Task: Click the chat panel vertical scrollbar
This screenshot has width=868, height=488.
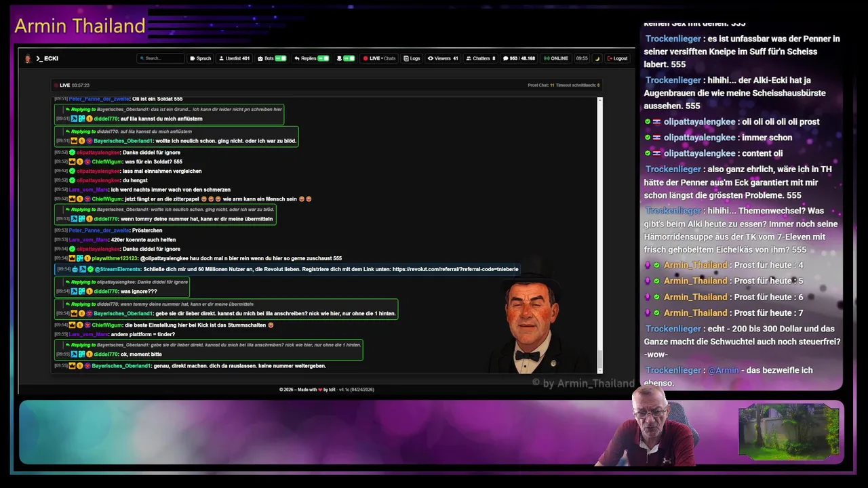Action: coord(599,235)
